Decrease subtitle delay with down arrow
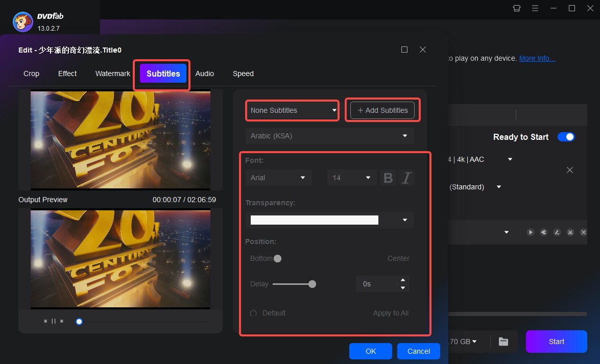 click(x=403, y=288)
